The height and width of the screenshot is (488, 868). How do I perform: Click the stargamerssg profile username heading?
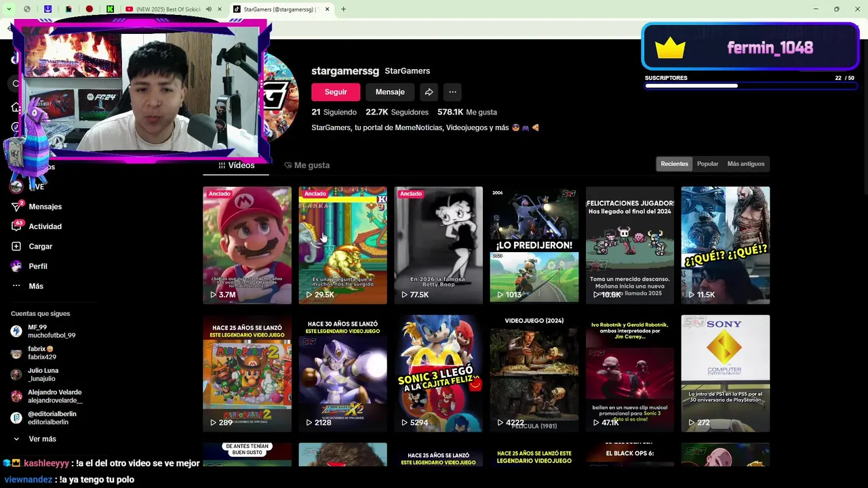pos(344,71)
